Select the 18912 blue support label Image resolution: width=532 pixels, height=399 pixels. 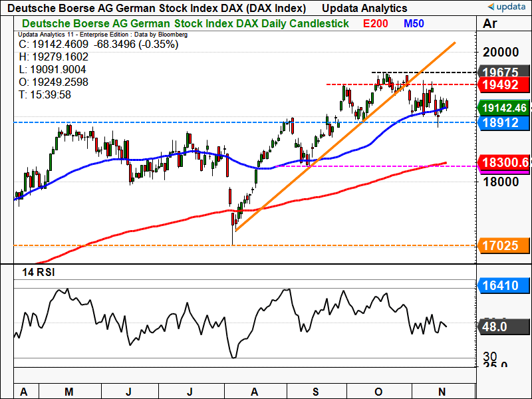[503, 123]
